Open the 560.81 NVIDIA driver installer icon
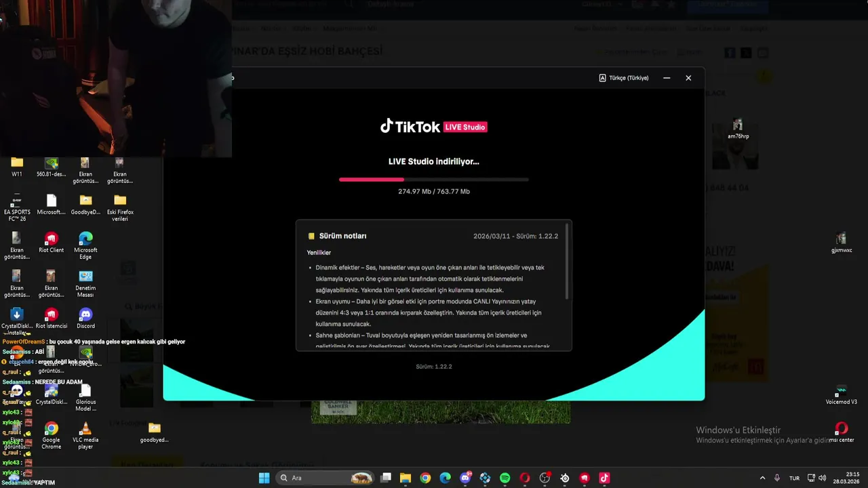The width and height of the screenshot is (868, 488). point(51,167)
